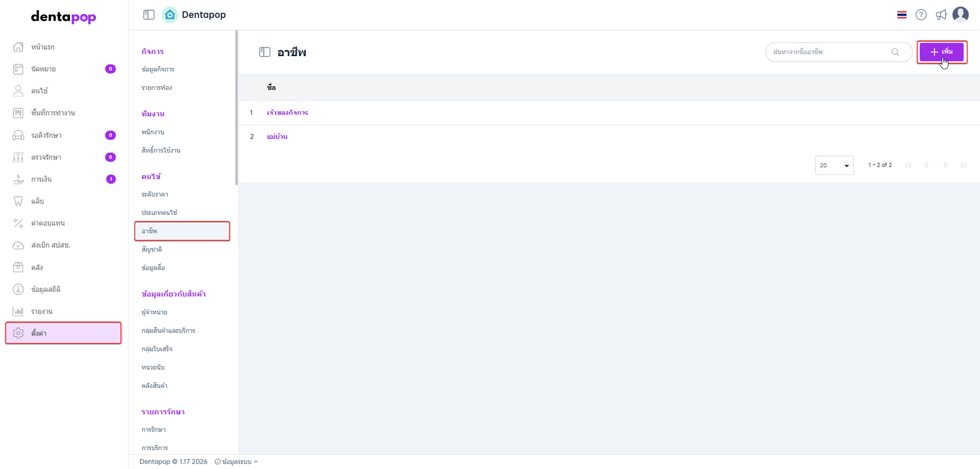
Task: Click the รายการรักษา section heading
Action: [163, 412]
